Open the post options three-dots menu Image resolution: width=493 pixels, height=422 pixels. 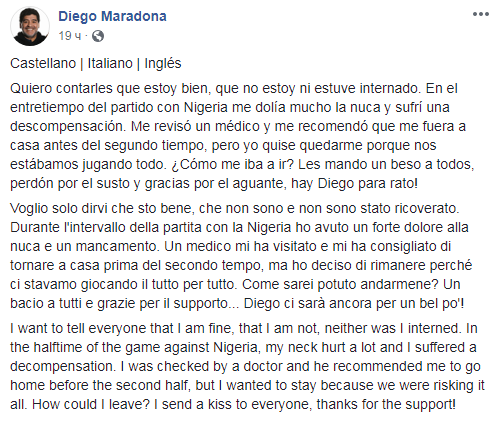(x=481, y=14)
